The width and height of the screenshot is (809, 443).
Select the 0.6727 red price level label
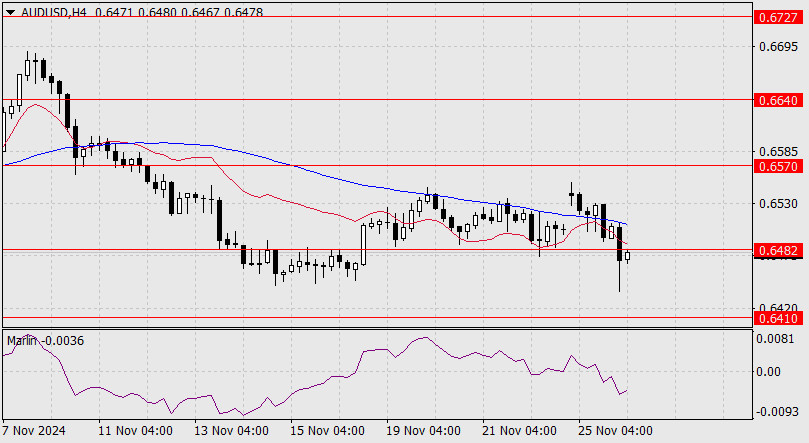point(779,18)
